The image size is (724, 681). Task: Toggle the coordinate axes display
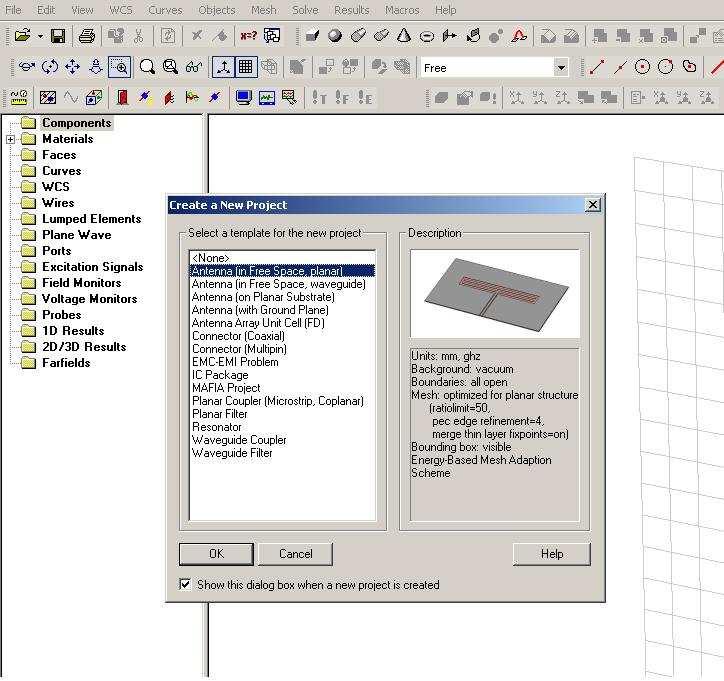click(223, 67)
